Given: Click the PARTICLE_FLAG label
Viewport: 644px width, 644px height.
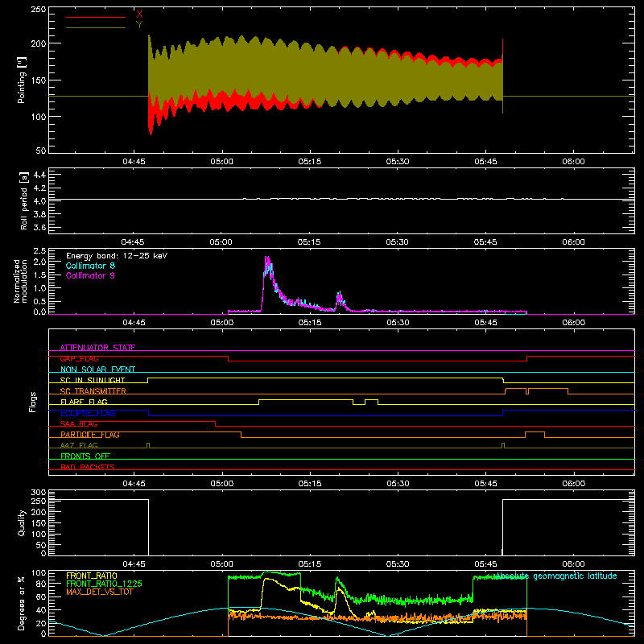Looking at the screenshot, I should [90, 435].
